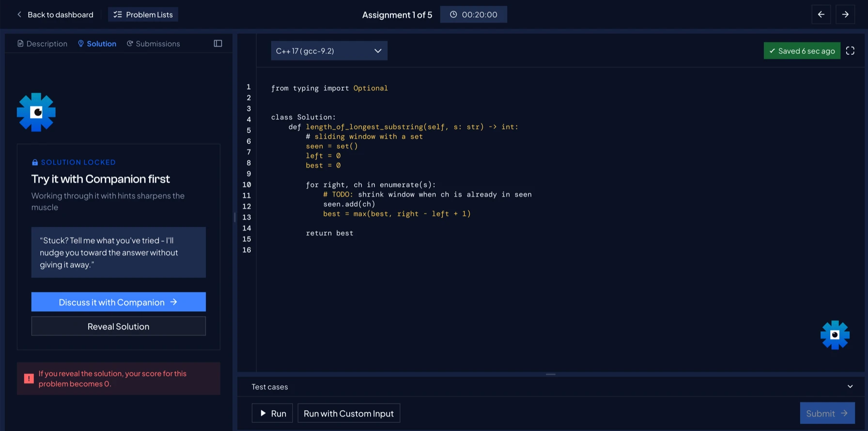Click the 00:20:00 timer
The image size is (868, 431).
pos(473,15)
